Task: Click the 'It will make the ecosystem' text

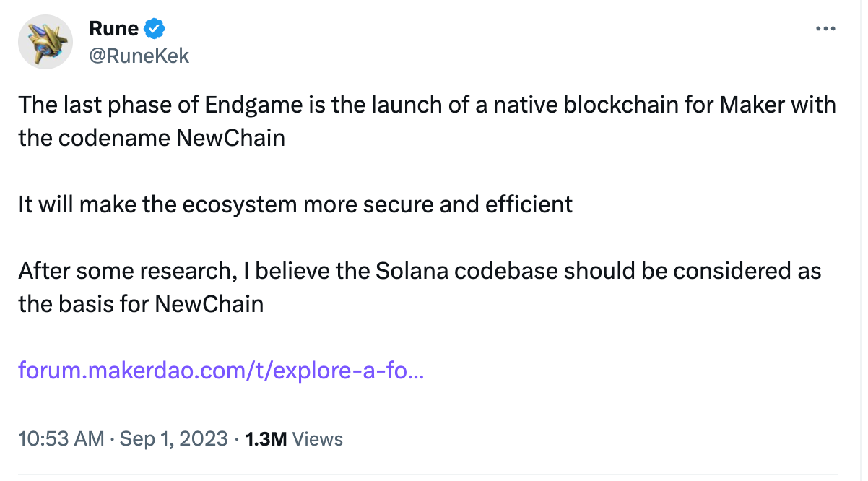Action: click(x=157, y=204)
